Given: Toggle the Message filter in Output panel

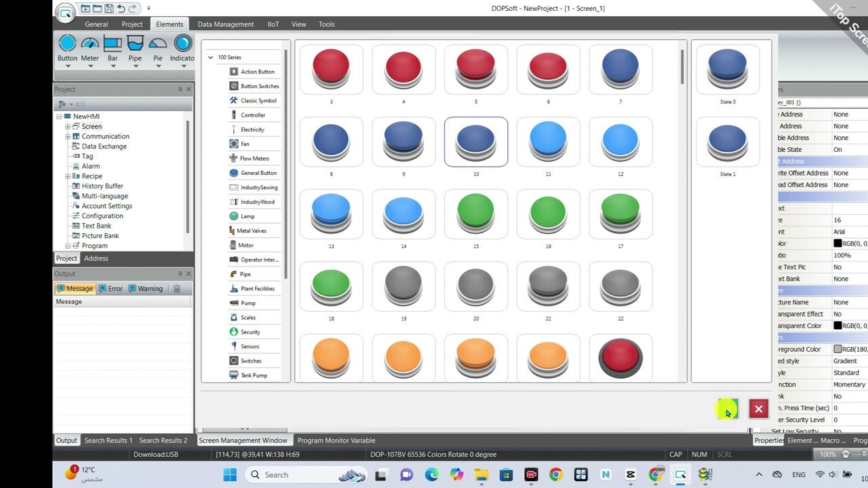Looking at the screenshot, I should click(x=75, y=289).
